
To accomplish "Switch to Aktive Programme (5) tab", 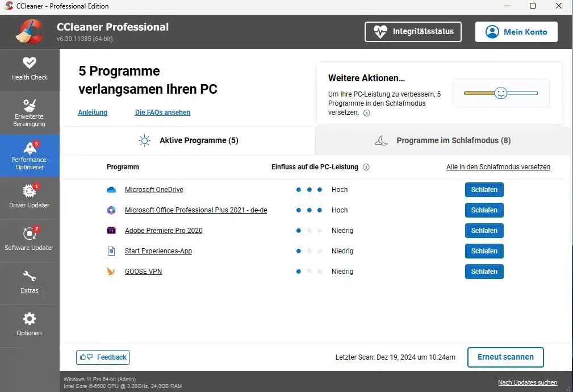I will click(x=189, y=141).
